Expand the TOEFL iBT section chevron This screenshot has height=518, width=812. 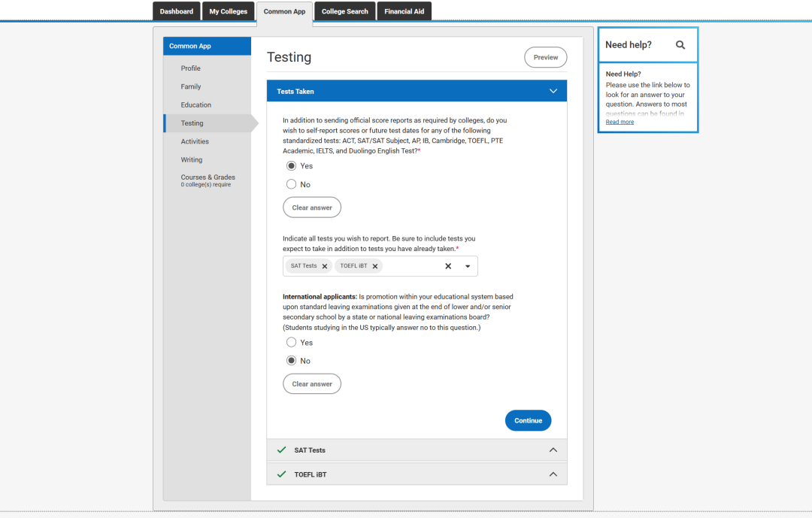click(x=553, y=474)
